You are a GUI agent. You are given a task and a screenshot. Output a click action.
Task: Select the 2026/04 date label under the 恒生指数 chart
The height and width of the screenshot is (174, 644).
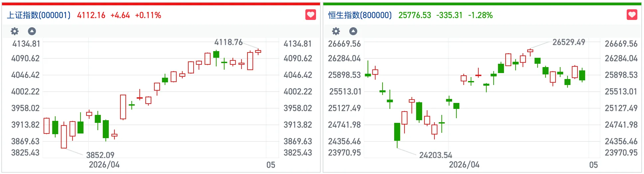coord(464,165)
